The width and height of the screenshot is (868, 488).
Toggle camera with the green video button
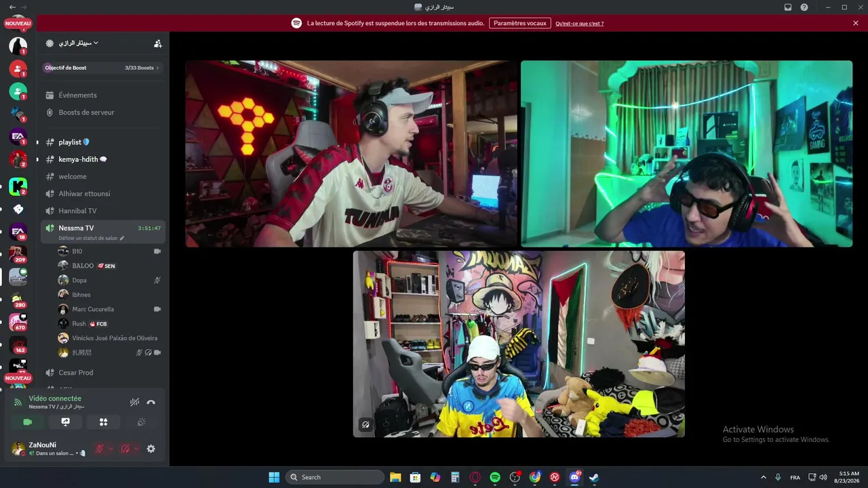pyautogui.click(x=28, y=422)
